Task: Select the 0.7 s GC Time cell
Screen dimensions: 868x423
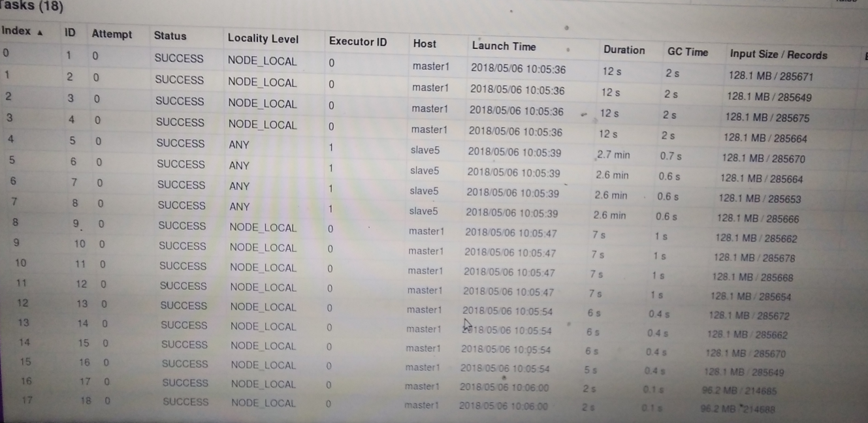Action: [x=670, y=156]
